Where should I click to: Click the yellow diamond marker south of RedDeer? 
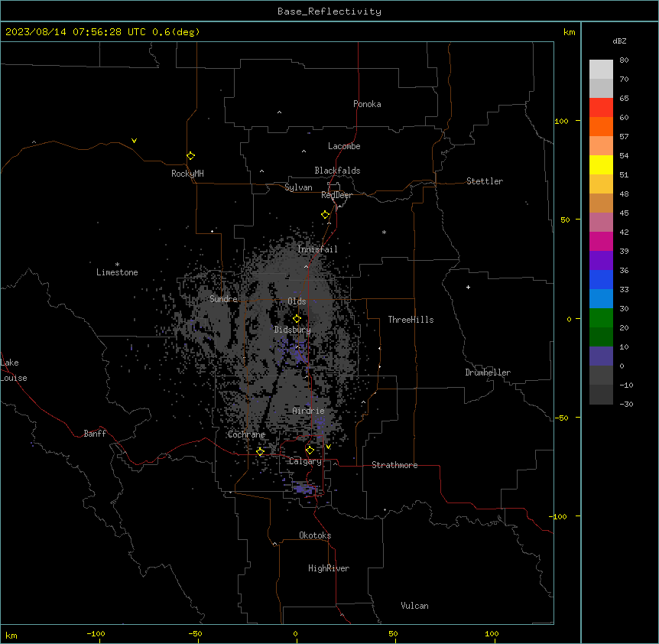[x=325, y=215]
